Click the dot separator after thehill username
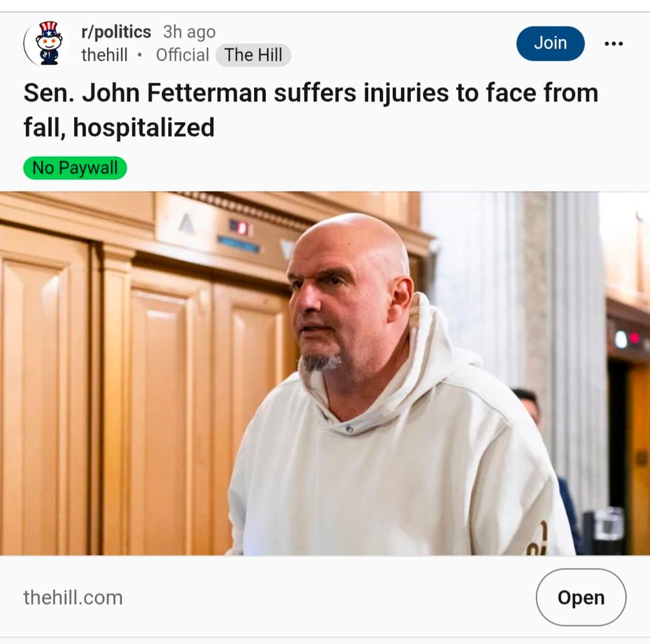Viewport: 650px width, 644px height. pyautogui.click(x=140, y=55)
